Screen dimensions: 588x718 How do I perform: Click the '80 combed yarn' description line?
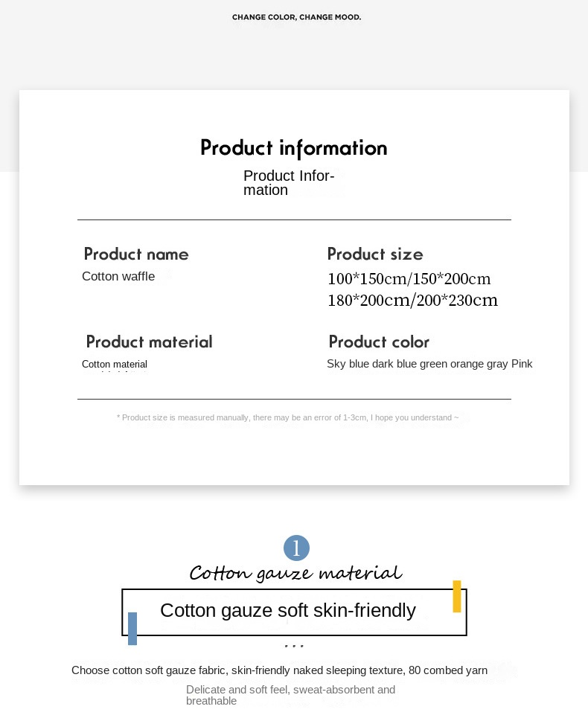pyautogui.click(x=279, y=670)
